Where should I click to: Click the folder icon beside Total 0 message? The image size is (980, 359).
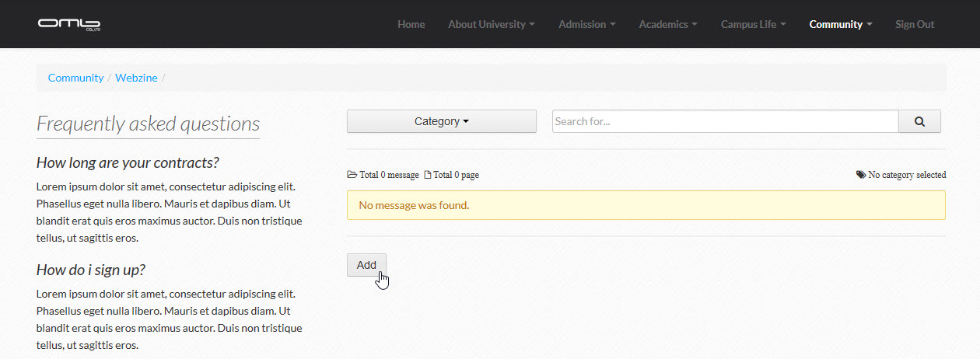(352, 175)
